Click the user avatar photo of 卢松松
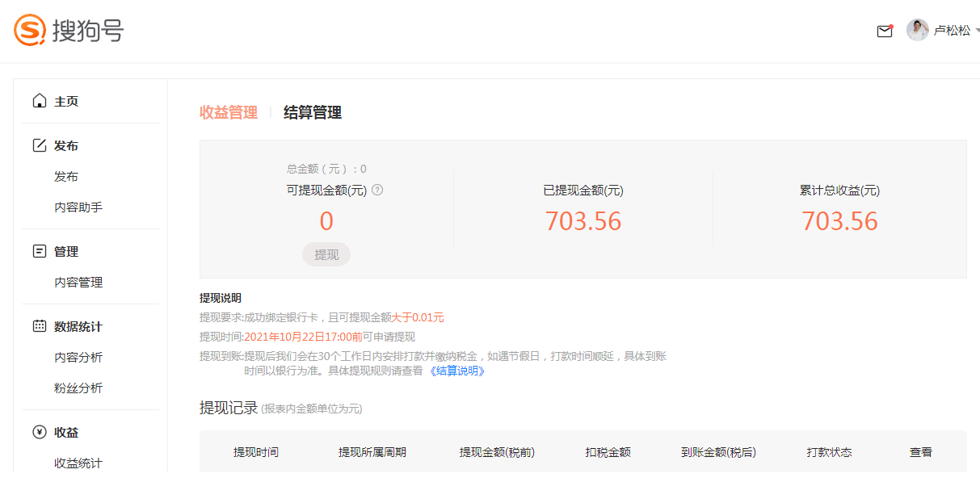980x482 pixels. pyautogui.click(x=918, y=30)
